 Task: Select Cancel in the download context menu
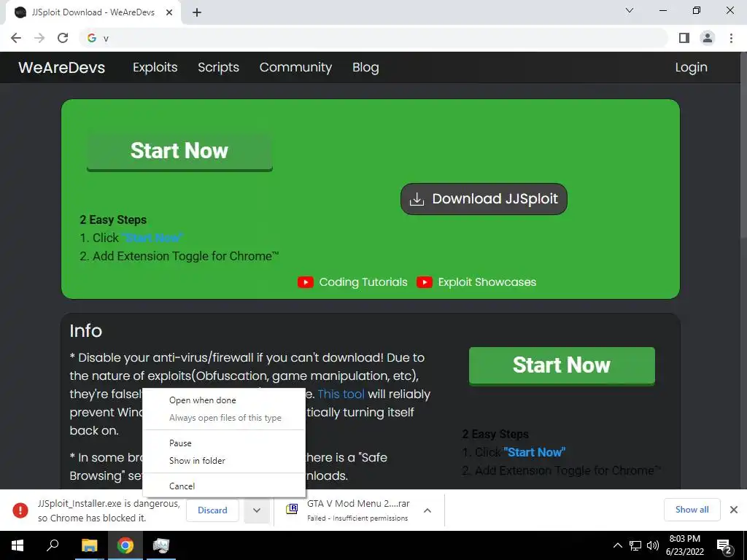(224, 486)
